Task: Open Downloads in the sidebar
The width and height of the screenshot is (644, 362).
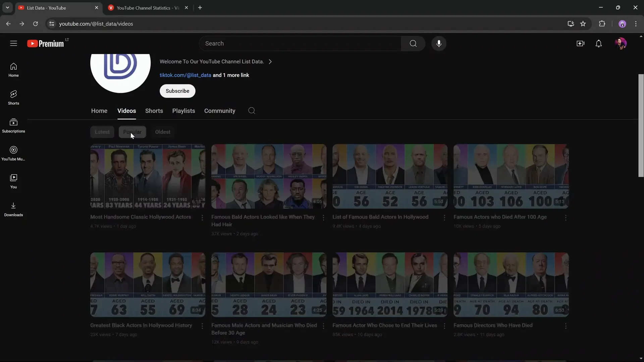Action: pos(13,209)
